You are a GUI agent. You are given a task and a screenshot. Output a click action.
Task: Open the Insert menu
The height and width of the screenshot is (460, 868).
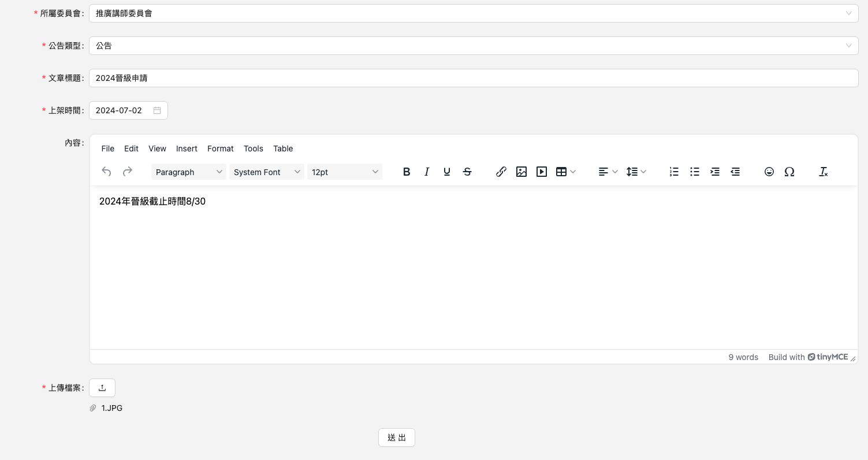point(187,149)
